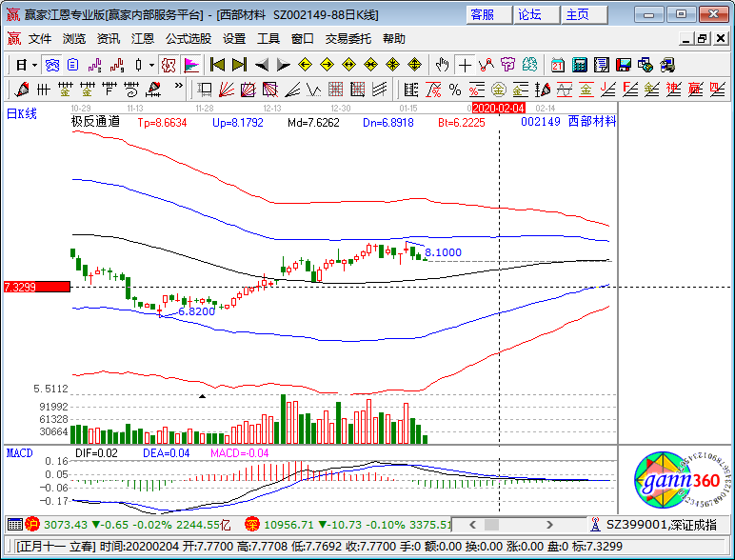Select the sine wave between red lines tool
Image resolution: width=735 pixels, height=560 pixels.
(564, 90)
